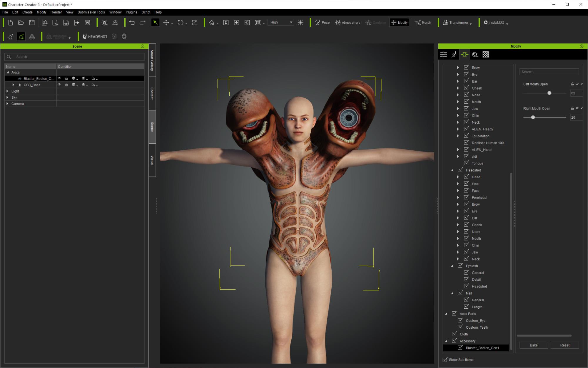Save the current project

tap(32, 23)
